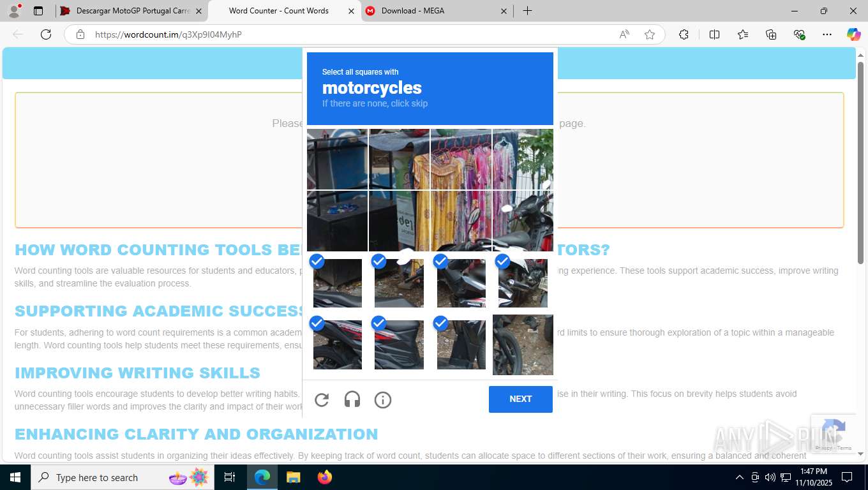
Task: Open browser collections icon
Action: tap(771, 34)
